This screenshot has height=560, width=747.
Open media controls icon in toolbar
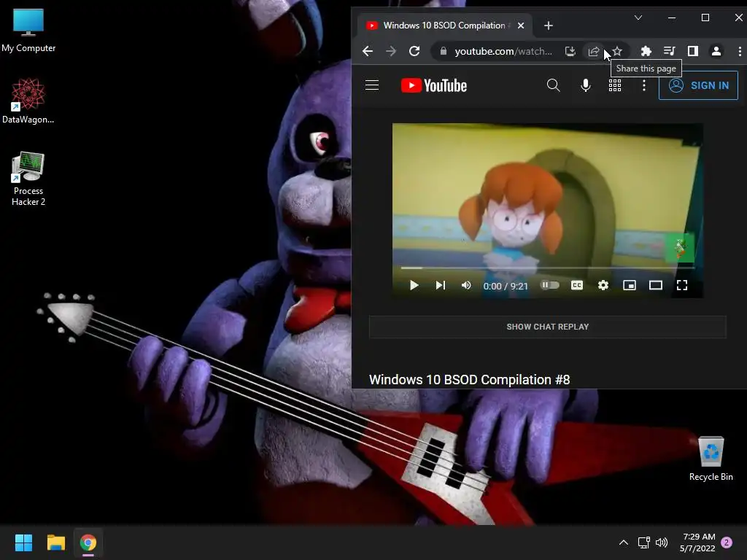(x=670, y=51)
